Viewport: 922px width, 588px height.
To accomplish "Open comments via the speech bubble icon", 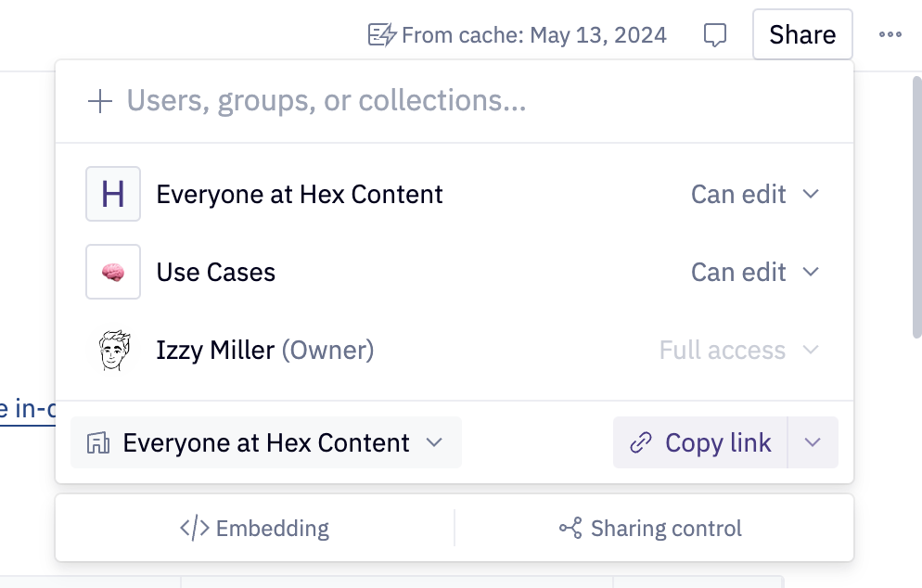I will click(x=714, y=34).
